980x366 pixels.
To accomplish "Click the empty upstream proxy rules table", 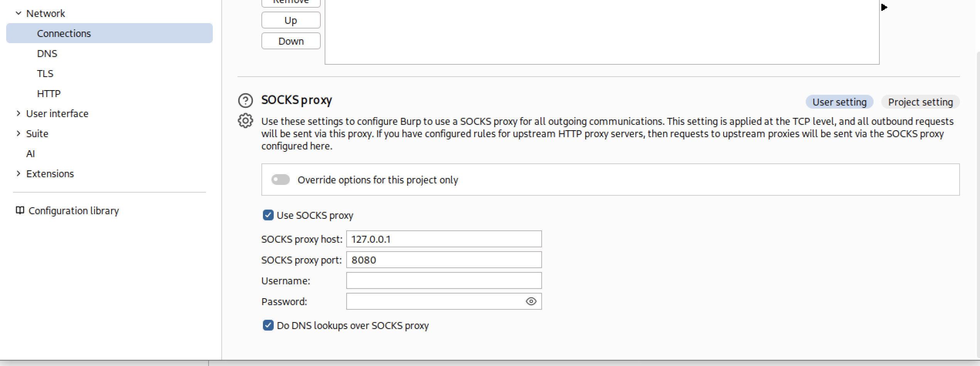I will pos(602,32).
